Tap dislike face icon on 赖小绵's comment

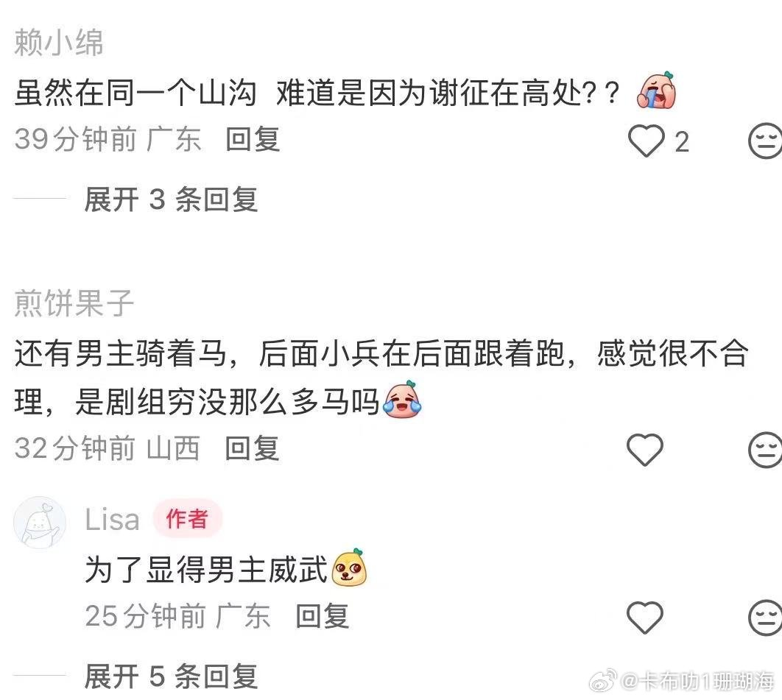point(766,141)
